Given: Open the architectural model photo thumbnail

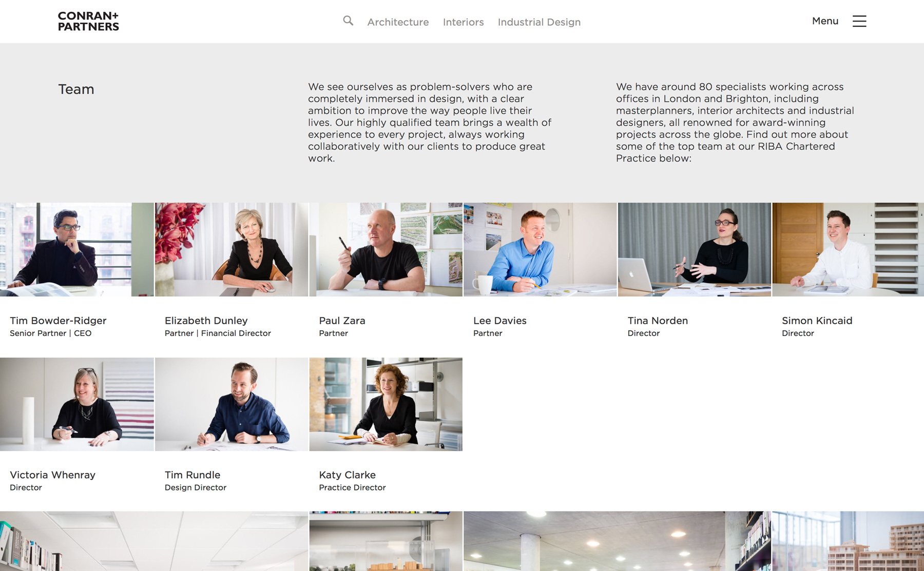Looking at the screenshot, I should click(x=848, y=541).
